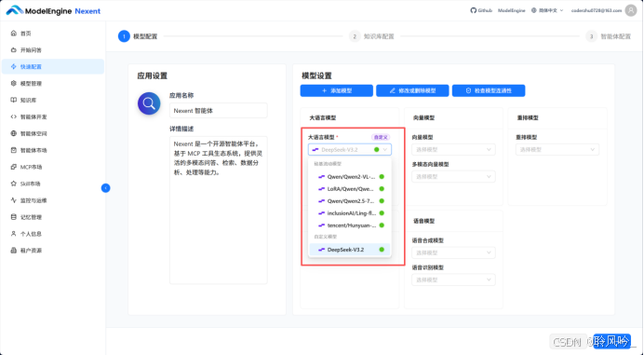Open the 首页 home icon in sidebar
Viewport: 644px width, 355px height.
14,34
